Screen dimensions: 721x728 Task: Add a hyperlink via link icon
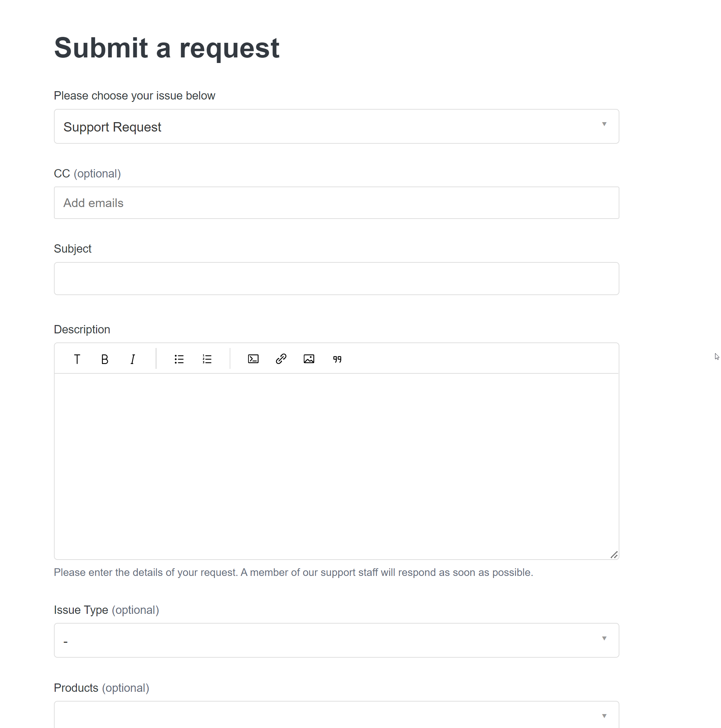[281, 359]
